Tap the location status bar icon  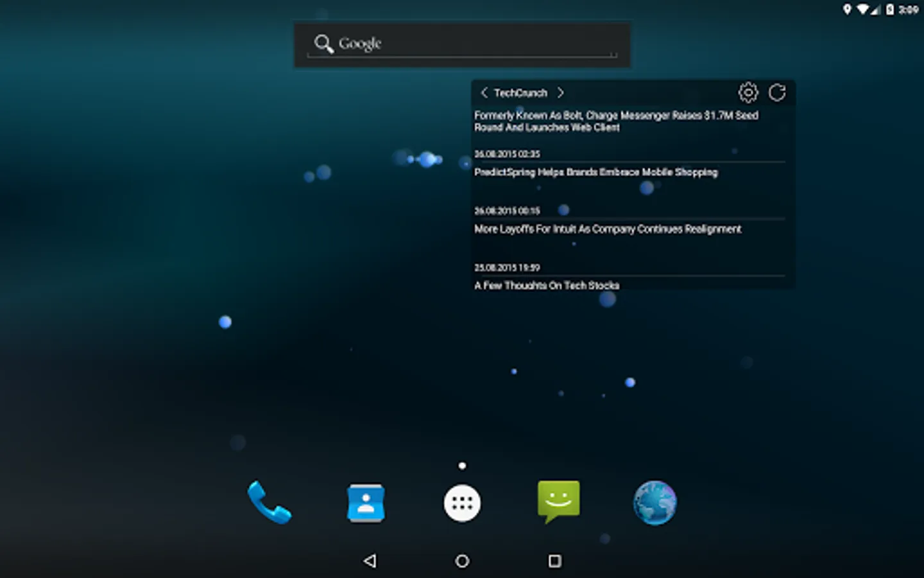tap(847, 9)
